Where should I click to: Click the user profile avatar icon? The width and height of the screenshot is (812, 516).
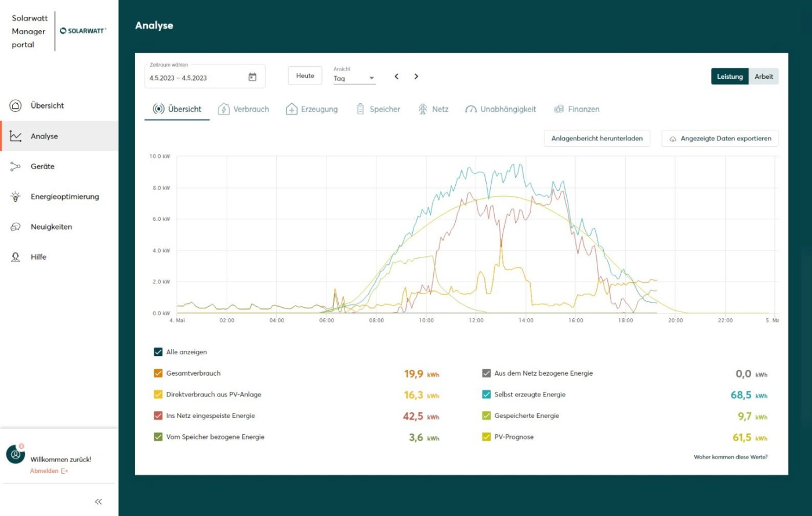click(16, 454)
